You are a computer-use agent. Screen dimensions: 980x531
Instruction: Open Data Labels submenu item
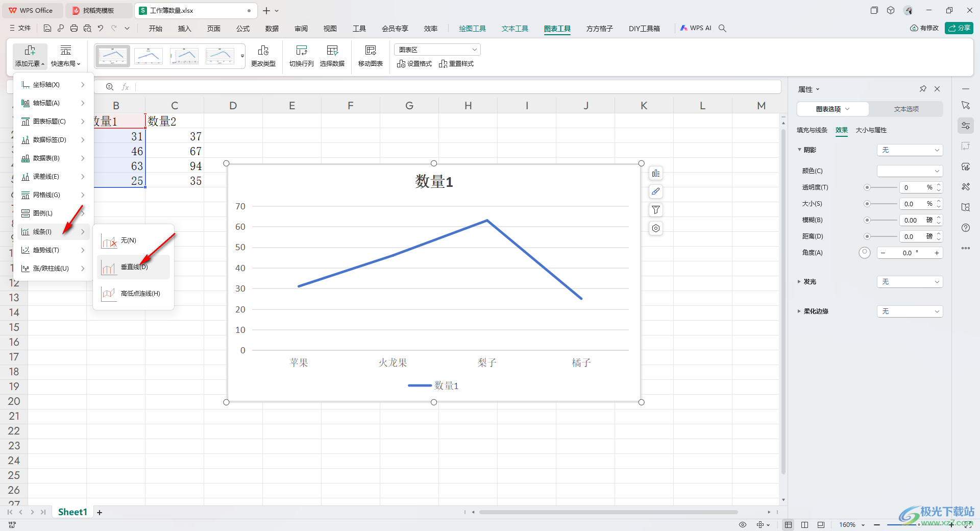53,140
